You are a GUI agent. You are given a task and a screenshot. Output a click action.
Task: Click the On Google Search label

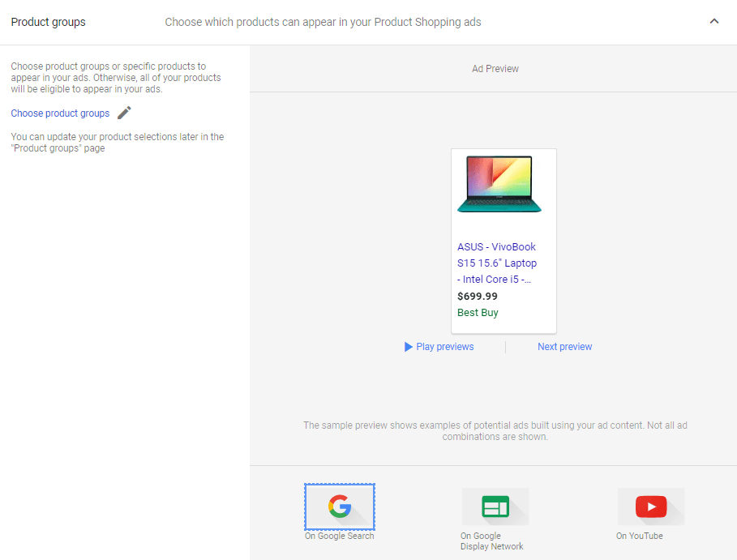coord(340,536)
